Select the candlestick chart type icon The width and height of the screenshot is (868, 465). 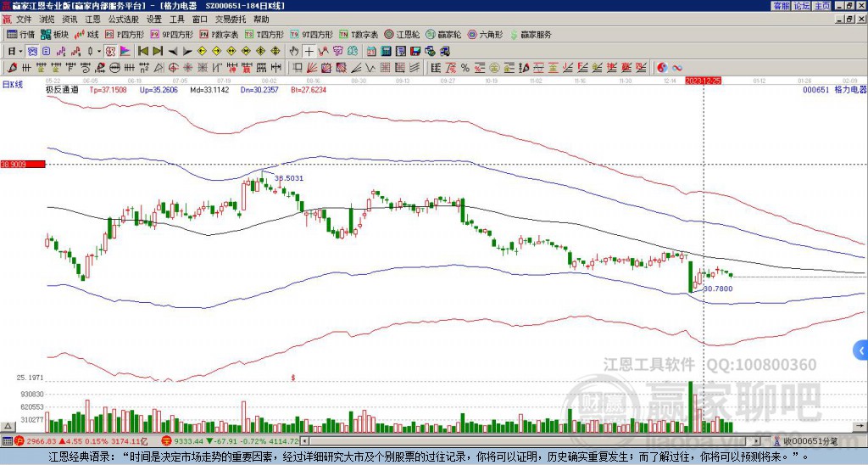tap(91, 51)
